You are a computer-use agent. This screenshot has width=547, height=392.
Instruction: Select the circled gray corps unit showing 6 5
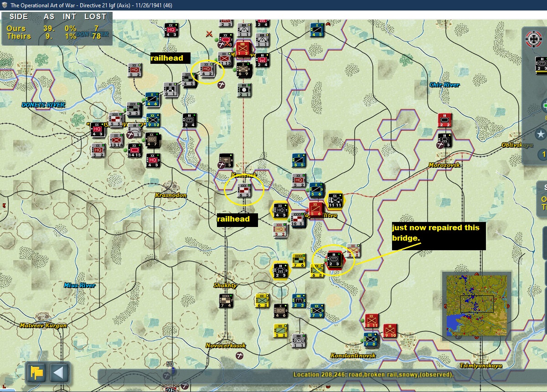pos(244,190)
